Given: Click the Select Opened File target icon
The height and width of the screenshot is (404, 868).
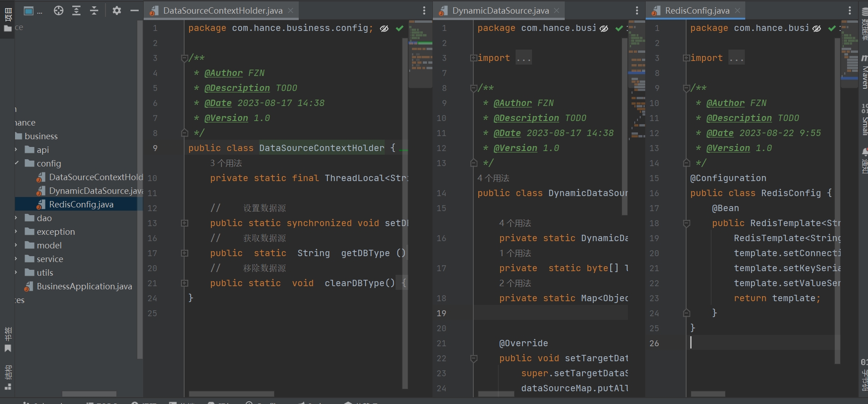Looking at the screenshot, I should point(59,10).
